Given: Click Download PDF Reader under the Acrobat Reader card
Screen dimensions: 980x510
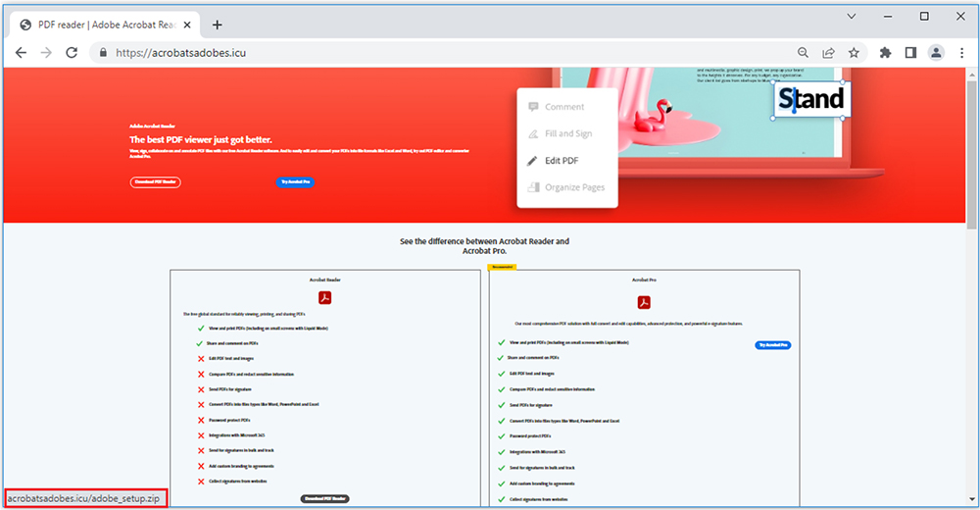Looking at the screenshot, I should (x=325, y=499).
